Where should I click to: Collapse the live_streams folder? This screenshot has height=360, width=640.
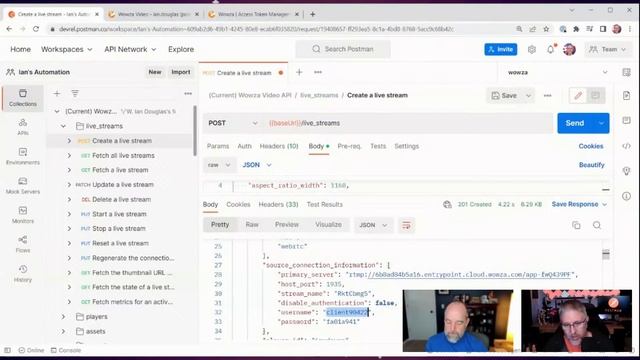coord(63,126)
